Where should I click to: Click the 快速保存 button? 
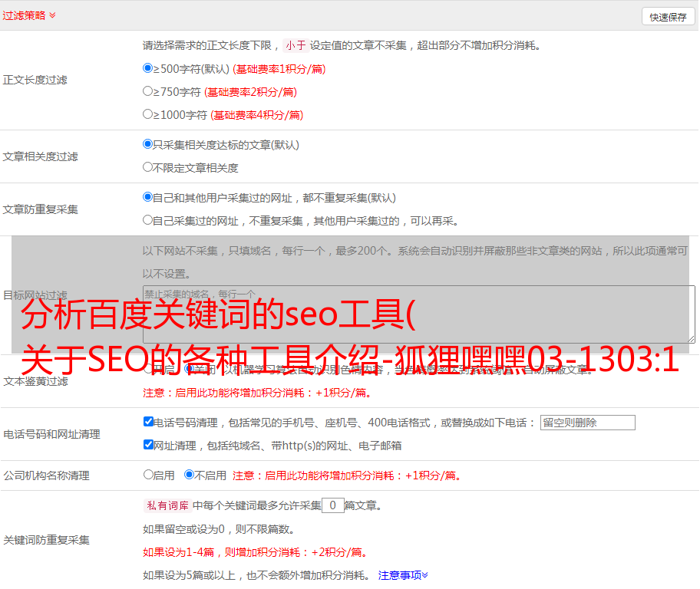tap(668, 17)
